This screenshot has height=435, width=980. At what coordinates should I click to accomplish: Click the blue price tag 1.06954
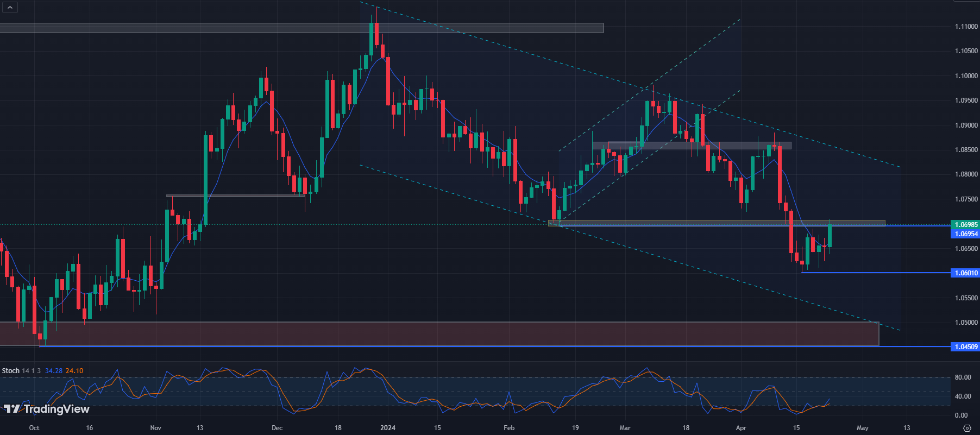(x=965, y=234)
